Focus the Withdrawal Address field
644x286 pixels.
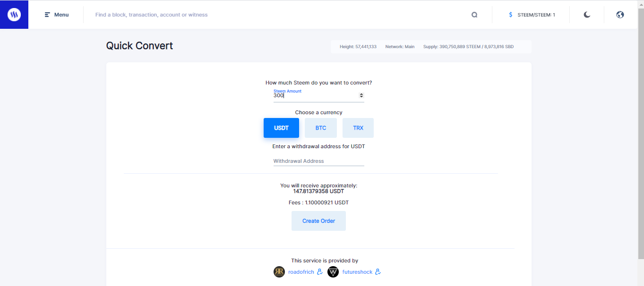(x=319, y=161)
